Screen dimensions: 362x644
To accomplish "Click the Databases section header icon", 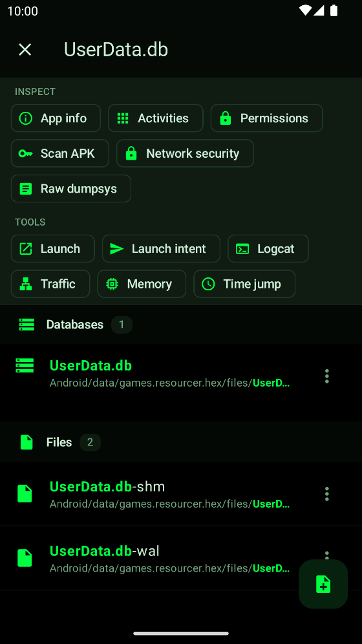I will 27,325.
